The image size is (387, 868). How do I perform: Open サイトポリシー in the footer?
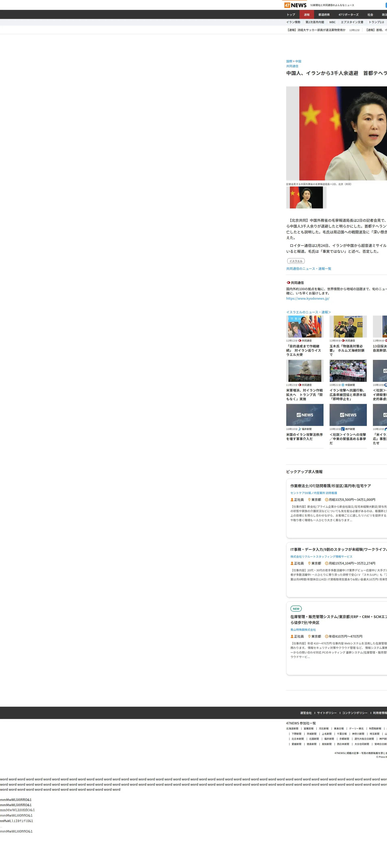pos(326,713)
